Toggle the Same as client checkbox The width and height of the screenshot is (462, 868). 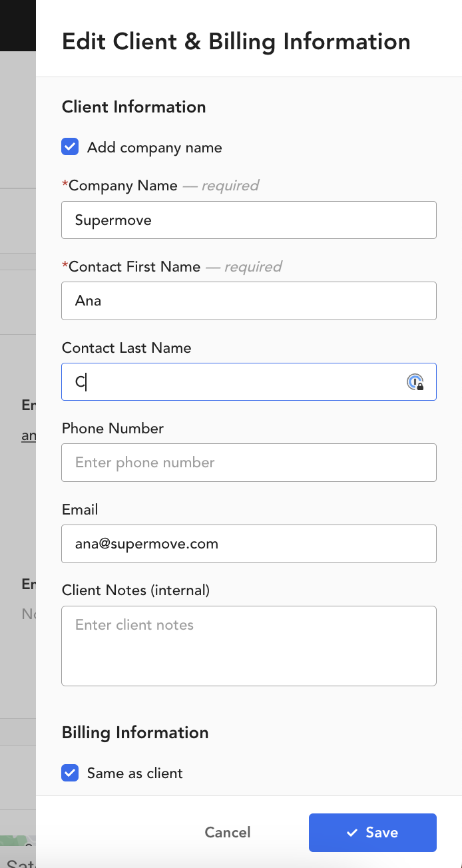tap(70, 773)
